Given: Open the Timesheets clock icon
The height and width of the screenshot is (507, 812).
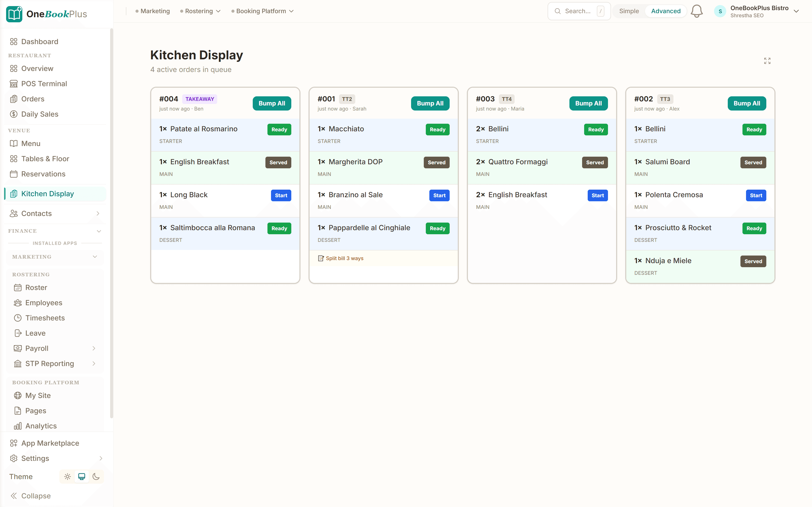Looking at the screenshot, I should click(x=18, y=318).
